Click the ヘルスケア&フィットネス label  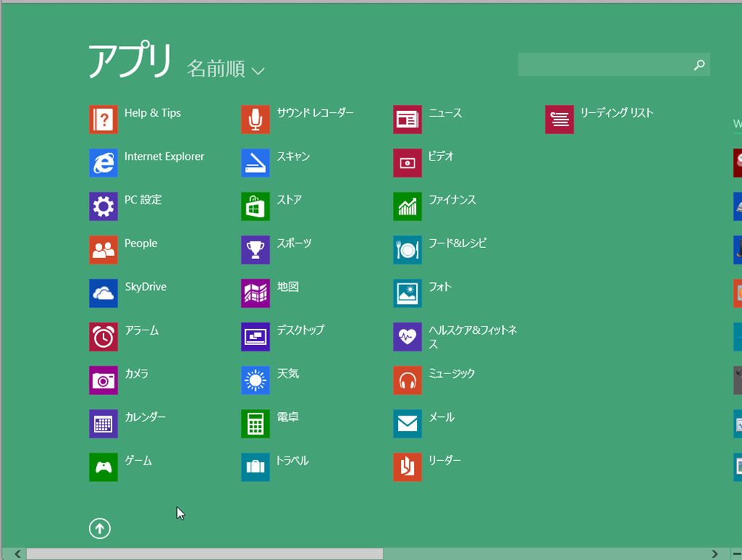tap(473, 337)
